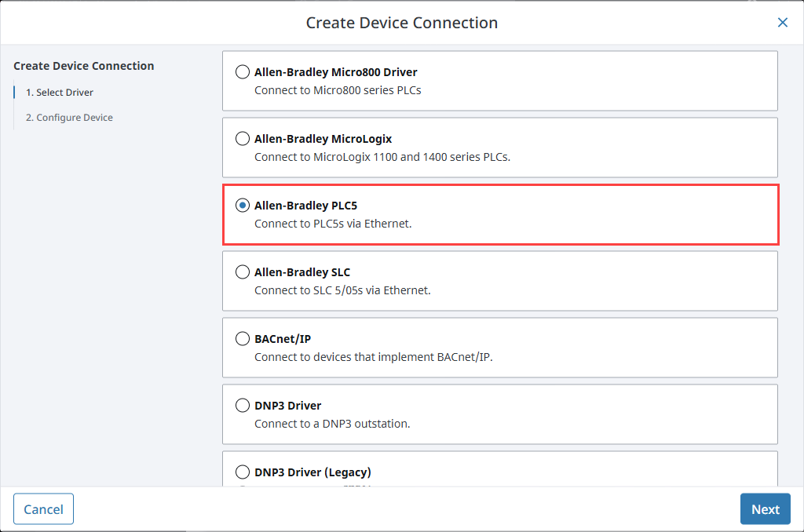804x532 pixels.
Task: Select Allen-Bradley MicroLogix radio button
Action: [243, 138]
